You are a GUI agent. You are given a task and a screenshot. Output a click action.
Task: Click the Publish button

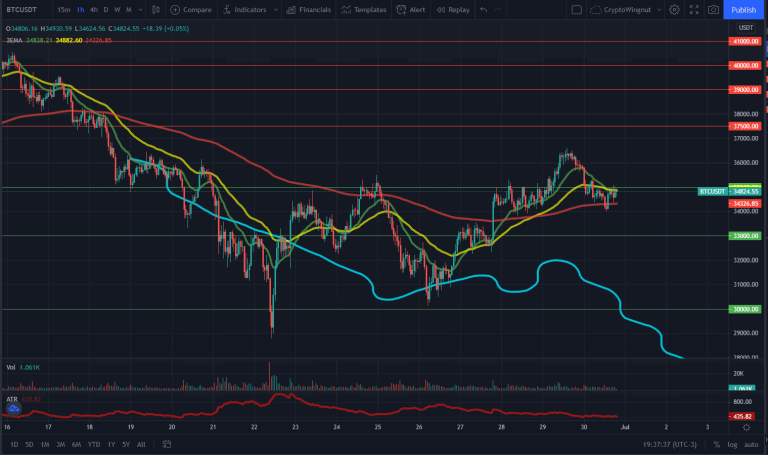744,9
